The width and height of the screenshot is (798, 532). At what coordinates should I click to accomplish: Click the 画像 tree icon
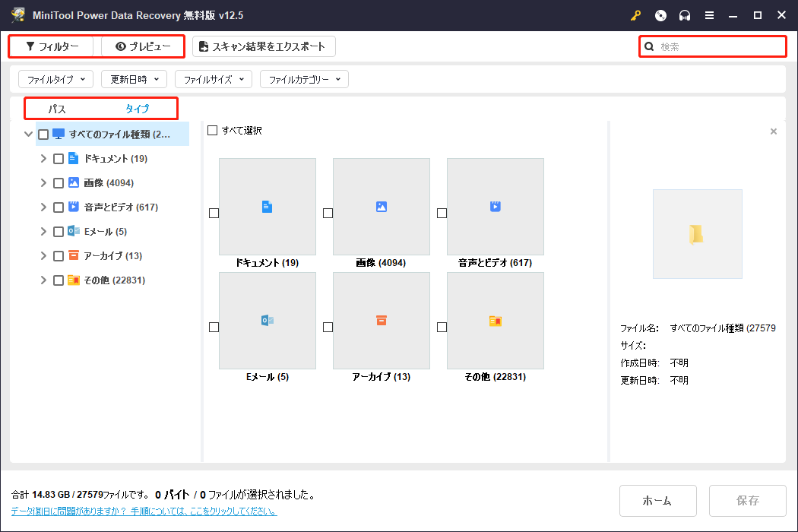pyautogui.click(x=73, y=182)
